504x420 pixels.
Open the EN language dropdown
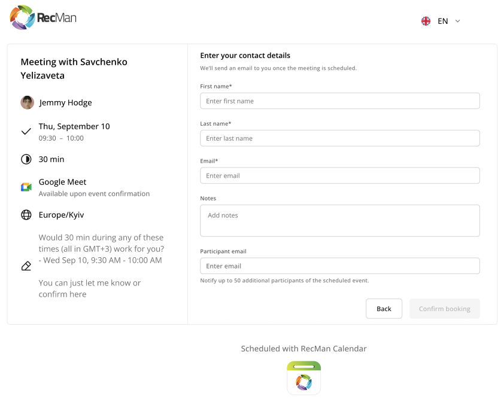[442, 21]
